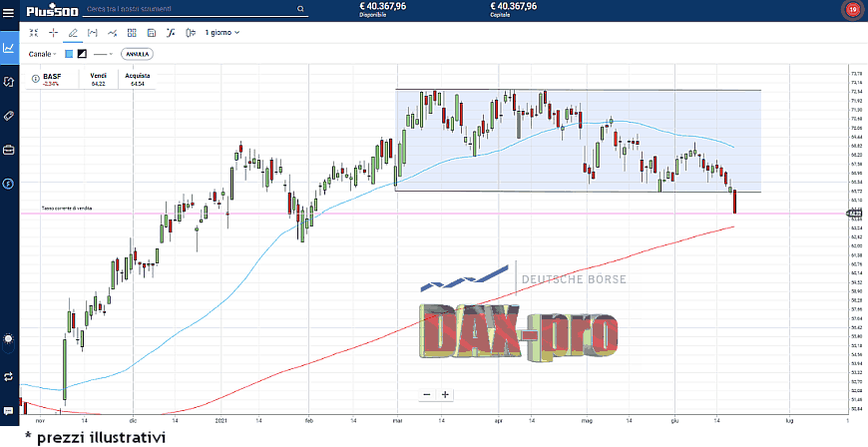Select the crosshair cursor tool
868x447 pixels.
(53, 33)
